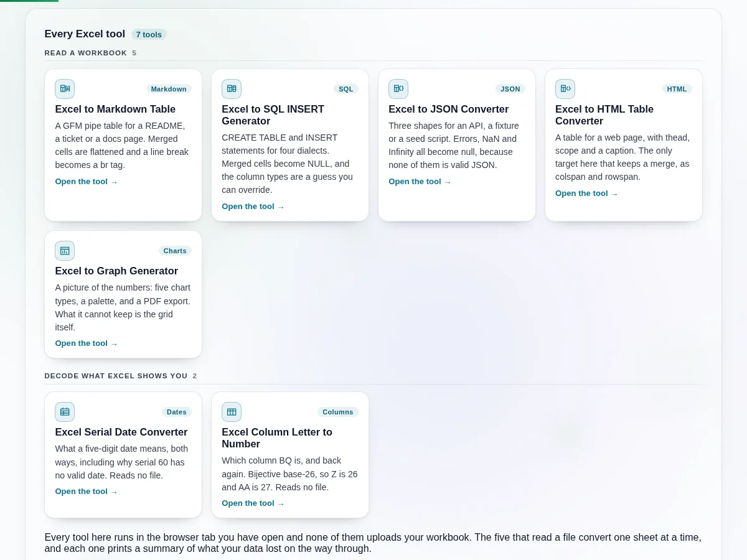
Task: Click the description starting 'A table for a web page'
Action: (x=622, y=157)
